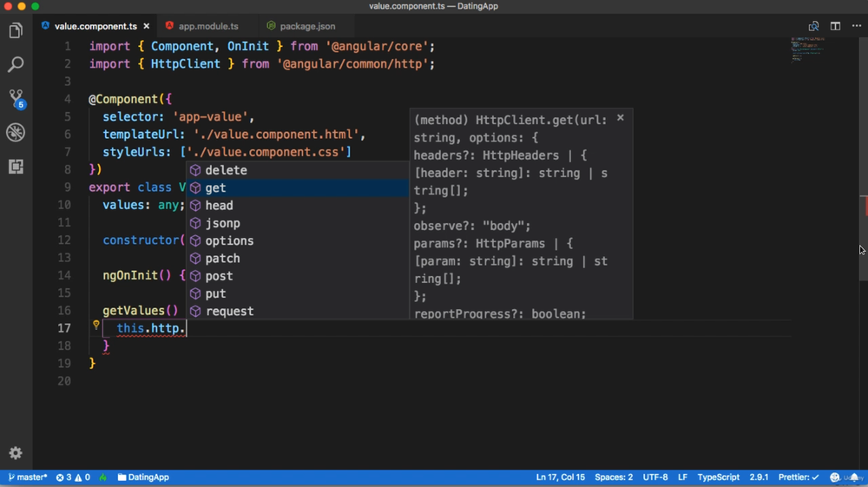Split the editor
Image resolution: width=868 pixels, height=487 pixels.
(x=835, y=26)
